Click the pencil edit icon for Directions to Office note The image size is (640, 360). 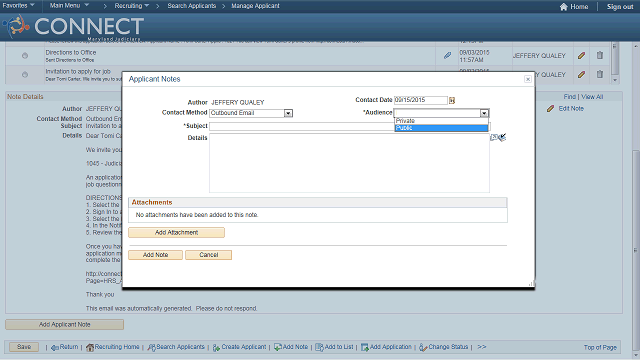point(582,56)
